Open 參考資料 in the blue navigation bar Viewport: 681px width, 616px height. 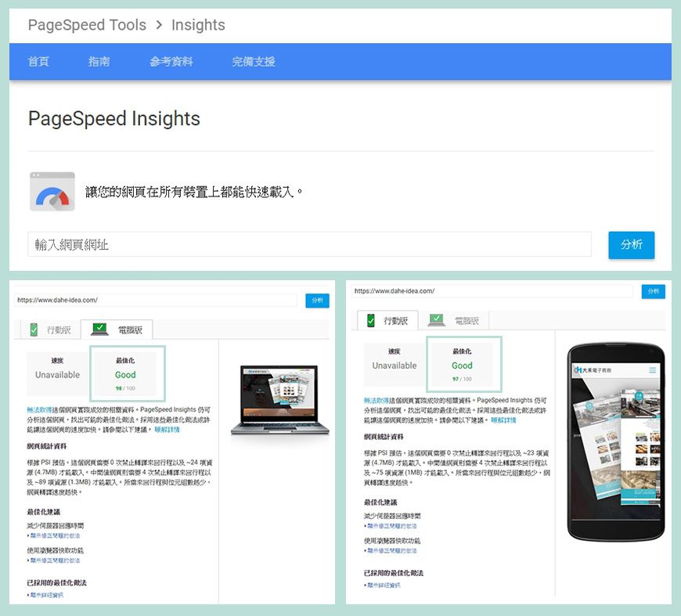171,62
